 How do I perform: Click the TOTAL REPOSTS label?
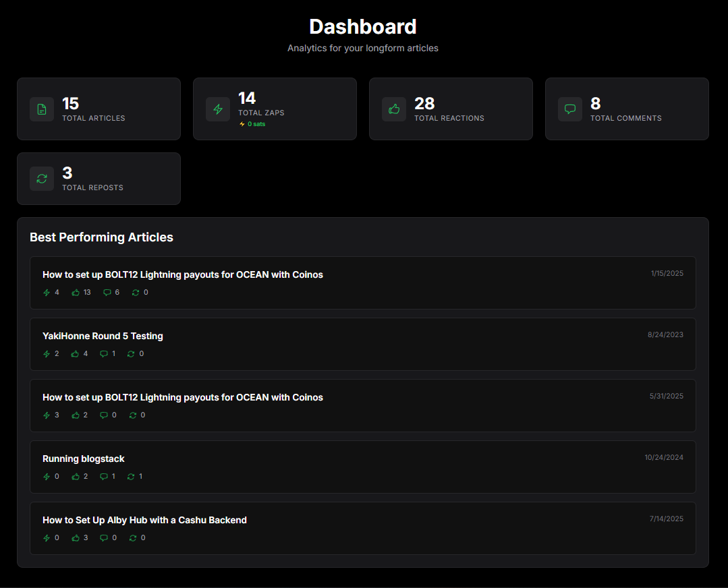93,187
